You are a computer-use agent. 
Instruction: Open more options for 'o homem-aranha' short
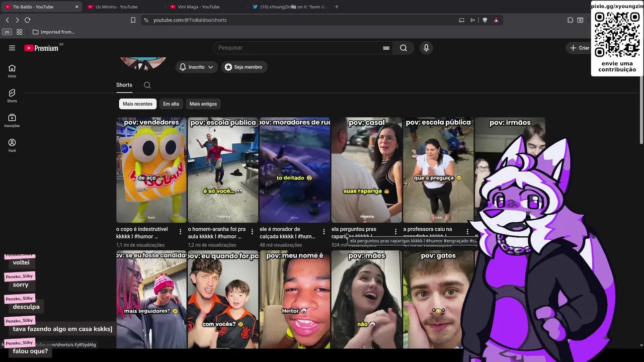[x=252, y=232]
